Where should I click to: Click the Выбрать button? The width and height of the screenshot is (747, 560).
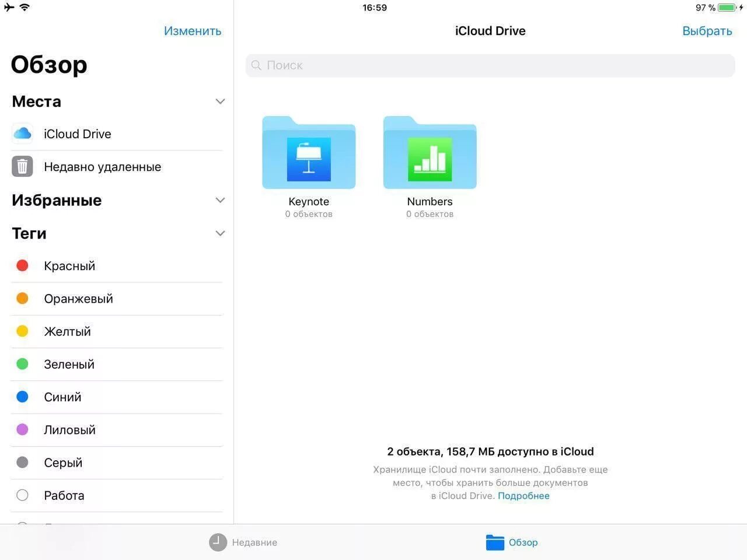tap(707, 30)
